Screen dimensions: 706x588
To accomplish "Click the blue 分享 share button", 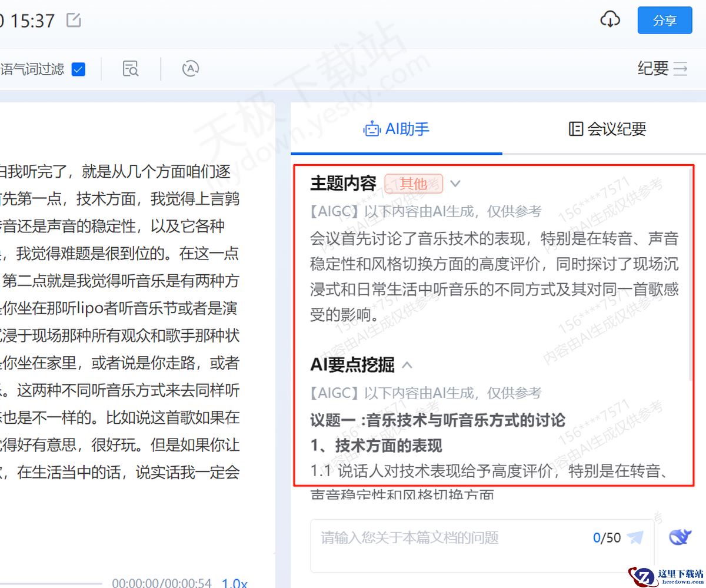I will 664,19.
